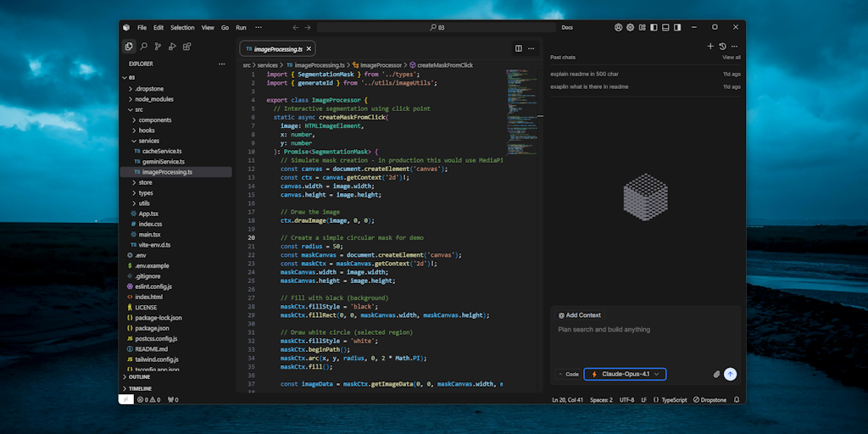Open the Selection menu

click(182, 27)
